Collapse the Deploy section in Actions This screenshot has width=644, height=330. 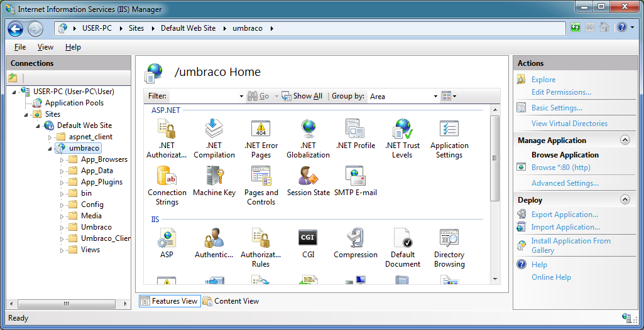tap(625, 200)
